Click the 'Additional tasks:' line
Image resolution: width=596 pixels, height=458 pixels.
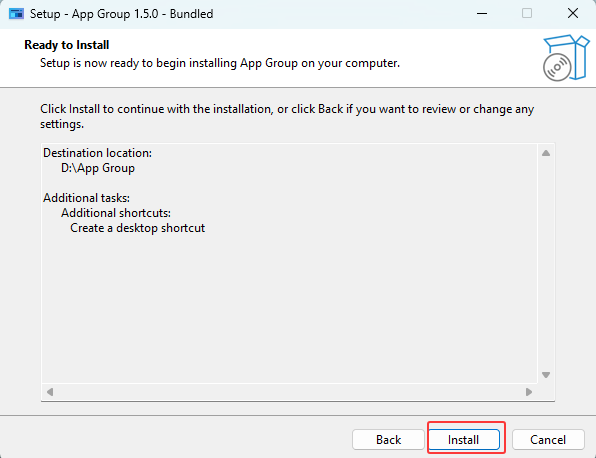[86, 198]
